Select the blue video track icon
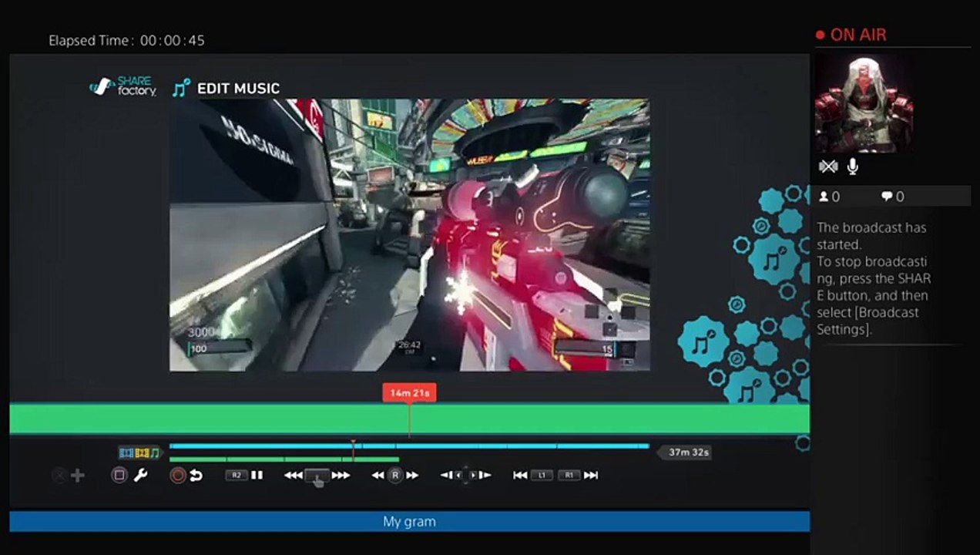Image resolution: width=980 pixels, height=555 pixels. tap(126, 453)
